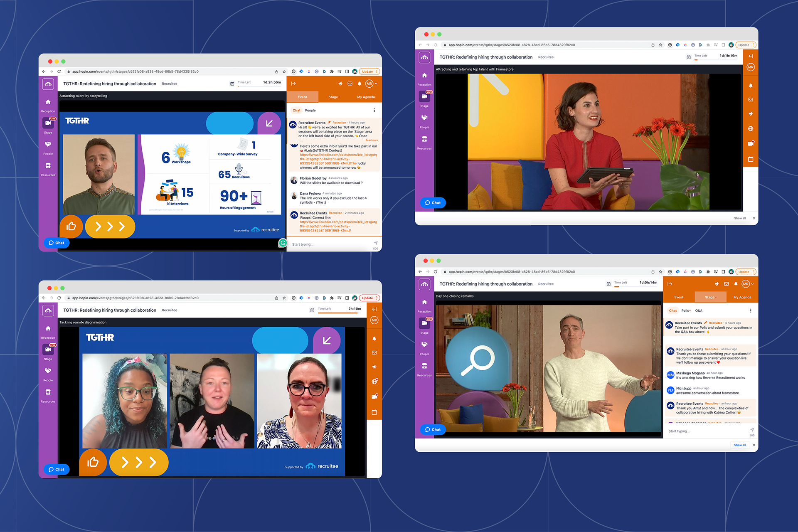Toggle the blue Chat button in the closing remarks window
798x532 pixels.
click(x=433, y=430)
